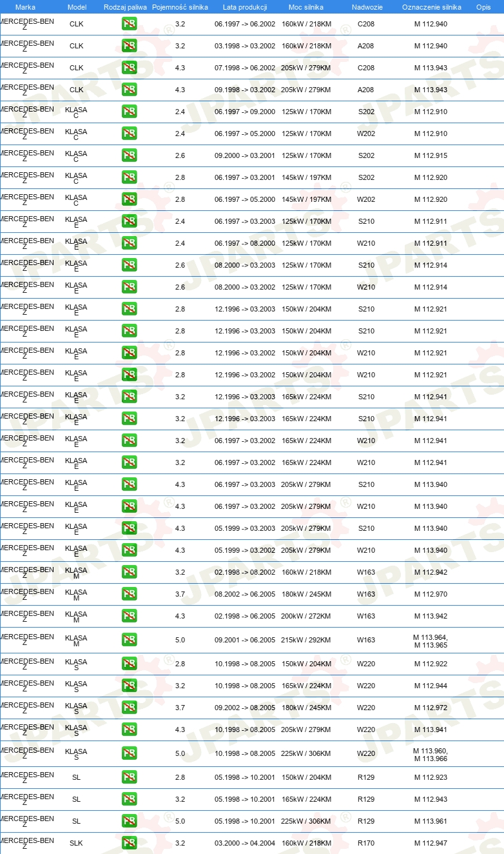Click the Opis column header

pos(483,6)
